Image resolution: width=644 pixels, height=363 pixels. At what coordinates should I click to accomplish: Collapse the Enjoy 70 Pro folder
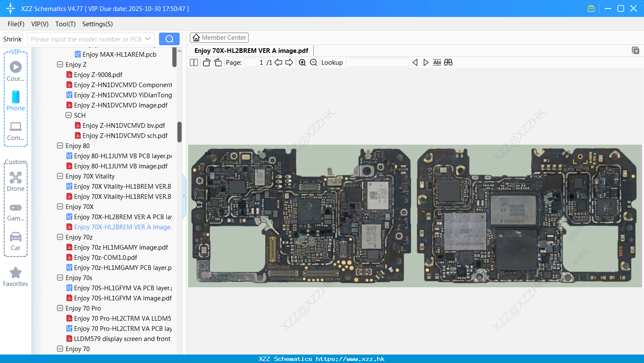(x=60, y=308)
